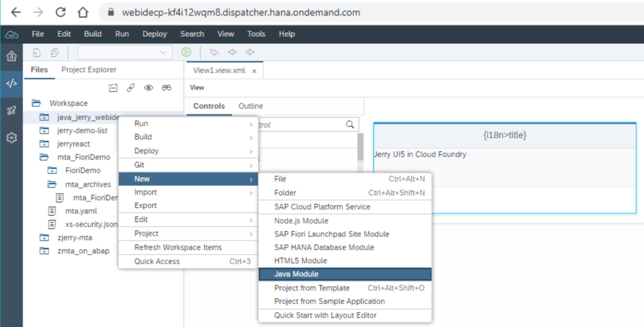Close the View1.view.xml tab
644x327 pixels.
pos(254,71)
